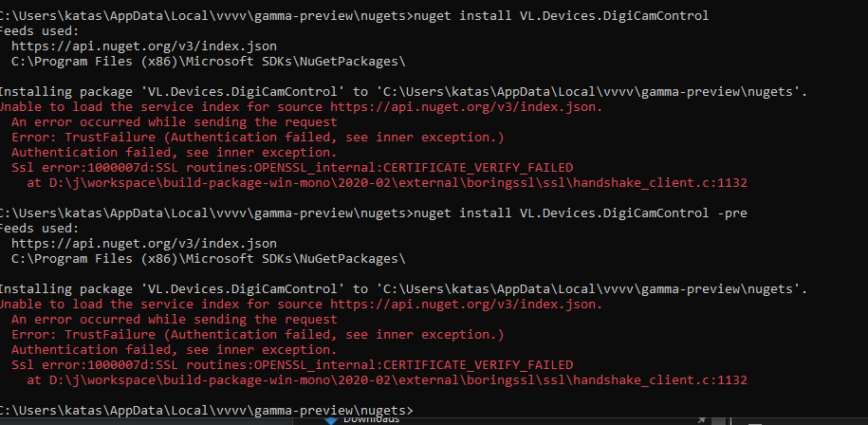Click the first CERTIFICATE_VERIFY_FAILED Ssl error line

(292, 167)
